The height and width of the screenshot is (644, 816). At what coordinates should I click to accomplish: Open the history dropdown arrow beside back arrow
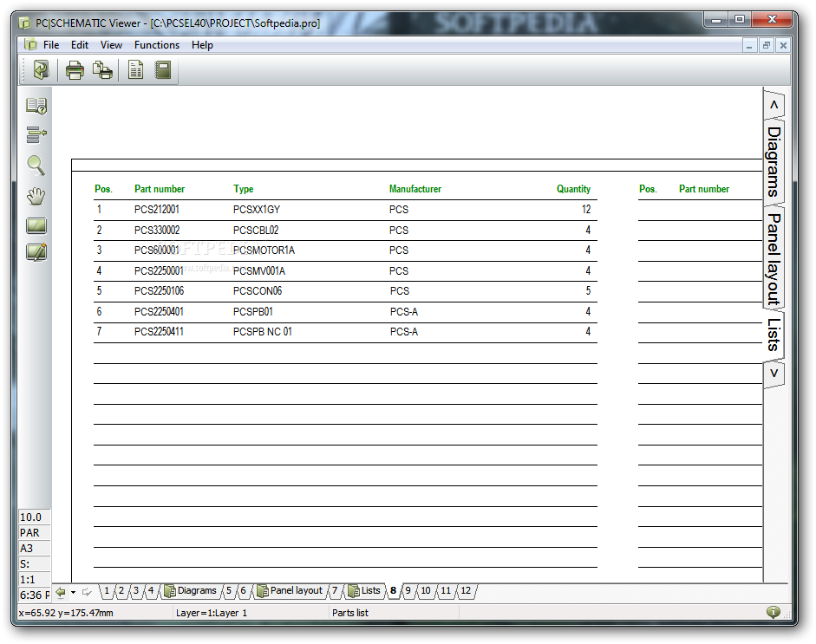pos(73,593)
